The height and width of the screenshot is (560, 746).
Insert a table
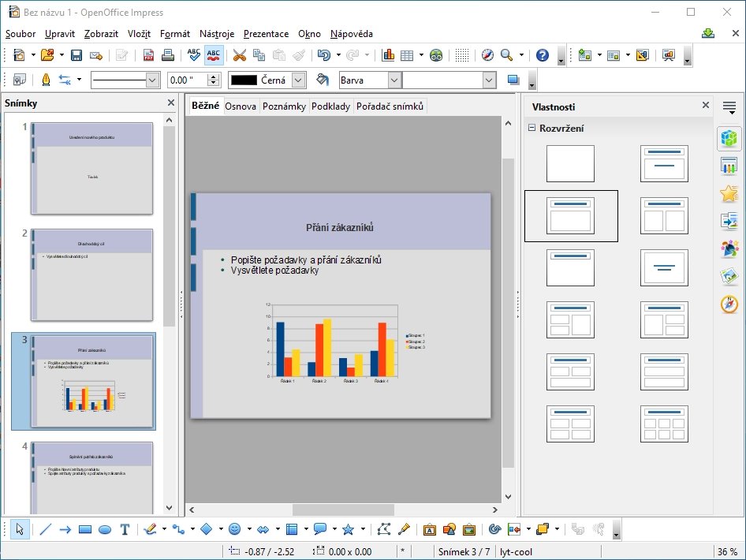point(408,55)
